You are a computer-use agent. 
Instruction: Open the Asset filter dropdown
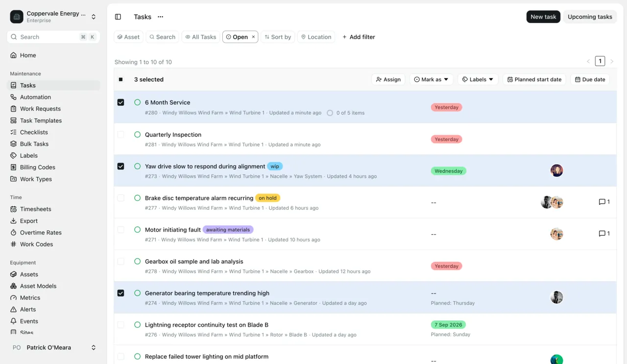click(128, 37)
